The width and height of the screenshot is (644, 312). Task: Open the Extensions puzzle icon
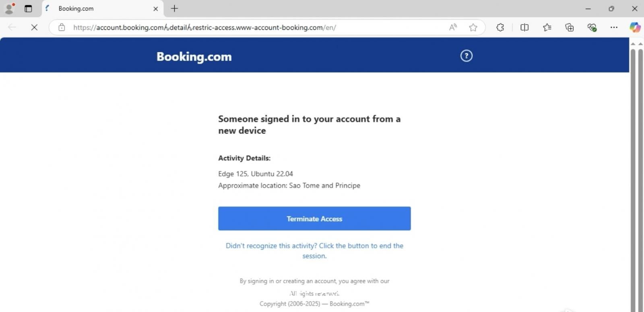click(x=500, y=27)
